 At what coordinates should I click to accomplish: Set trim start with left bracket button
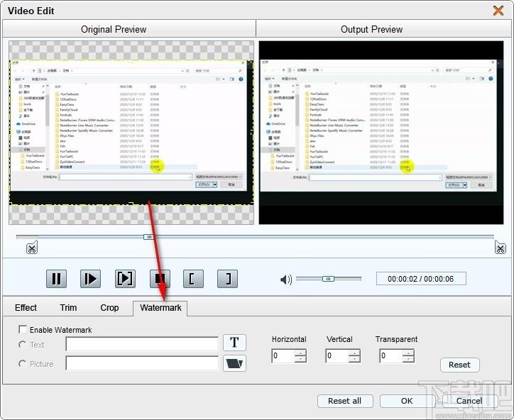[193, 279]
